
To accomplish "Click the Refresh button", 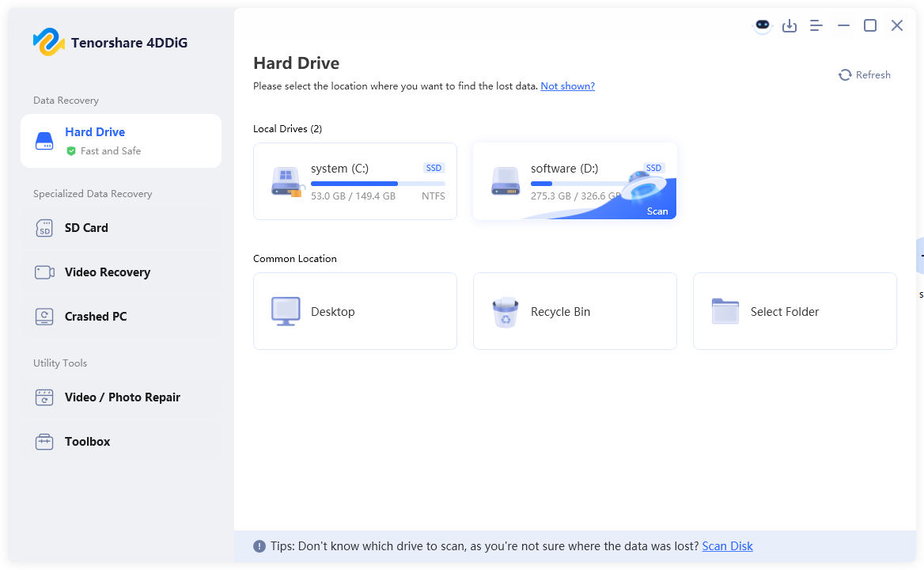I will 865,75.
